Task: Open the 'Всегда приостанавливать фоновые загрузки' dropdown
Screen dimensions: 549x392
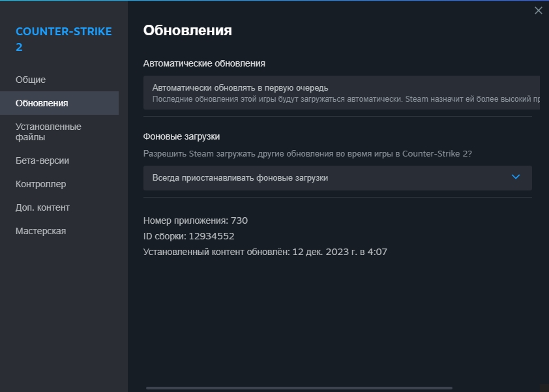Action: (337, 177)
